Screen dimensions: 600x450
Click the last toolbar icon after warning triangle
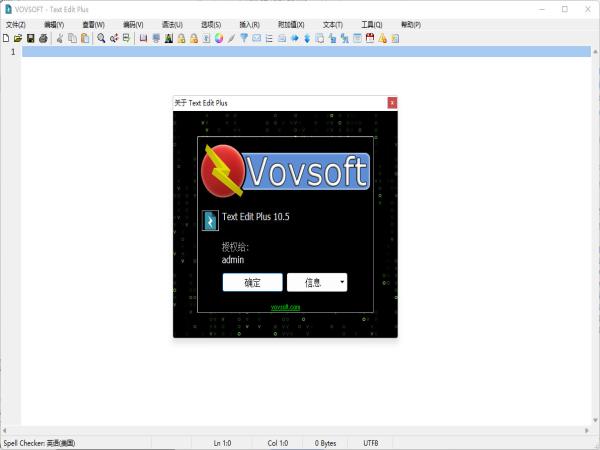click(395, 38)
